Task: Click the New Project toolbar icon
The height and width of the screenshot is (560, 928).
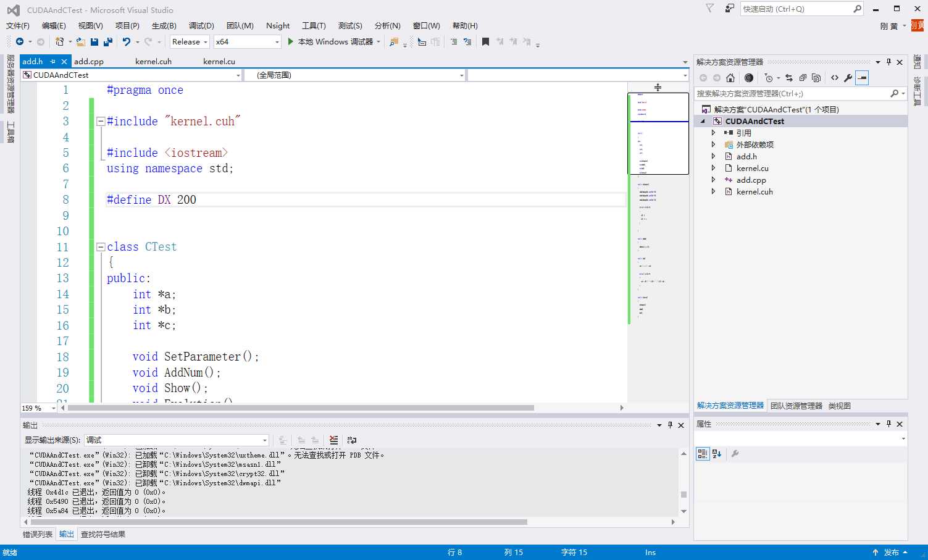Action: [59, 41]
